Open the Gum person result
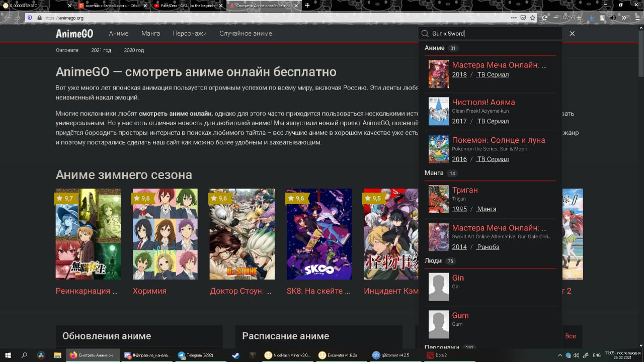This screenshot has height=362, width=644. [460, 315]
